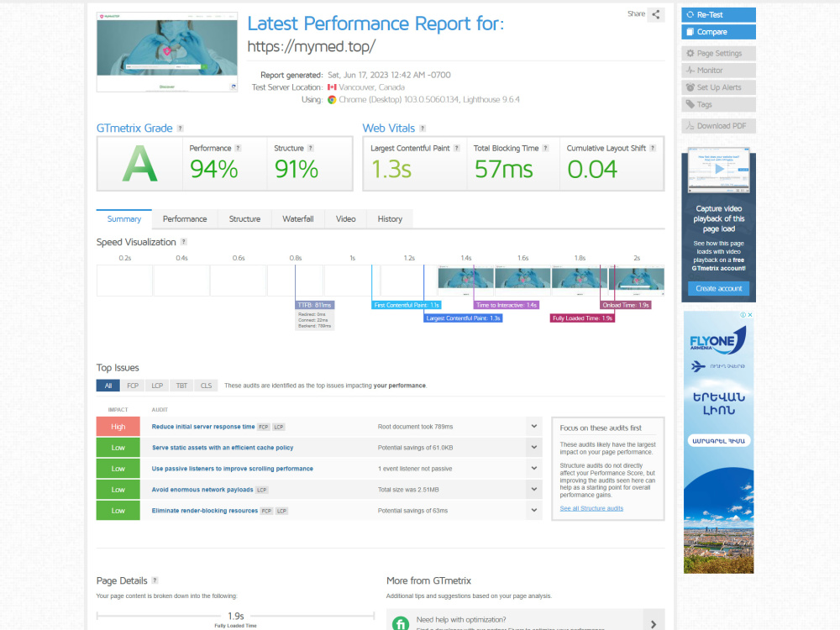Click the Fully Loaded Time marker
Image resolution: width=840 pixels, height=630 pixels.
(x=582, y=318)
